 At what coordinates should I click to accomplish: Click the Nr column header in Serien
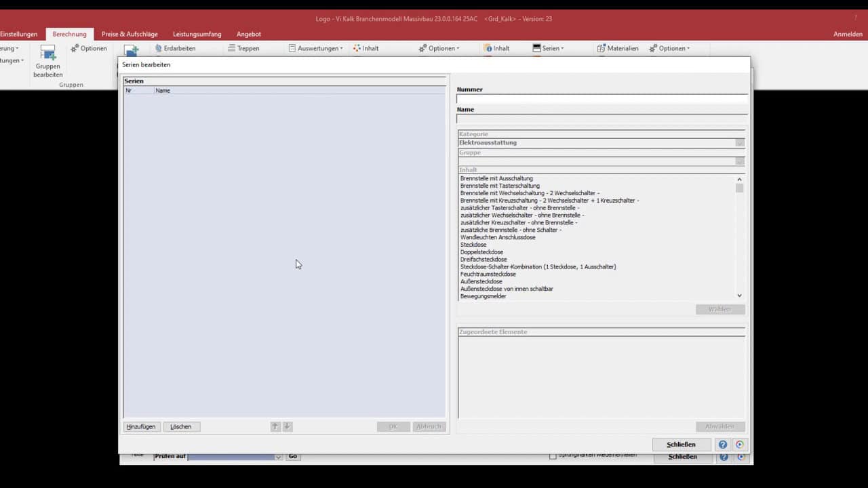(x=138, y=90)
